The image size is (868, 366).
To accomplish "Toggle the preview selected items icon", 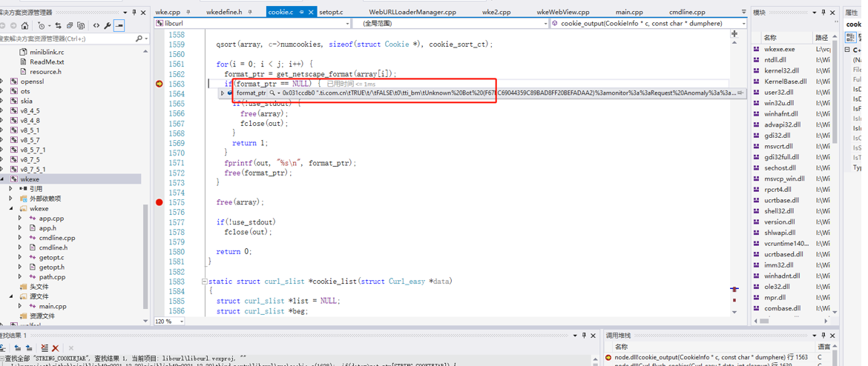I will pos(119,25).
